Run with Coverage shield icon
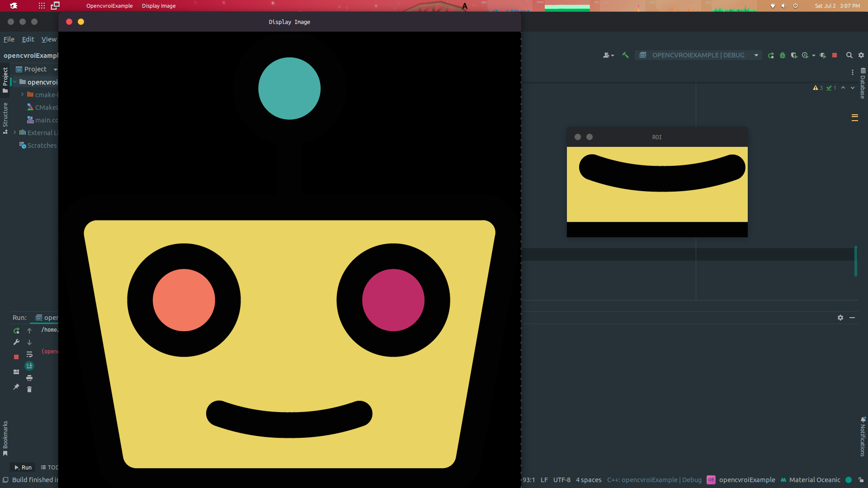Screen dimensions: 868x488 point(794,55)
